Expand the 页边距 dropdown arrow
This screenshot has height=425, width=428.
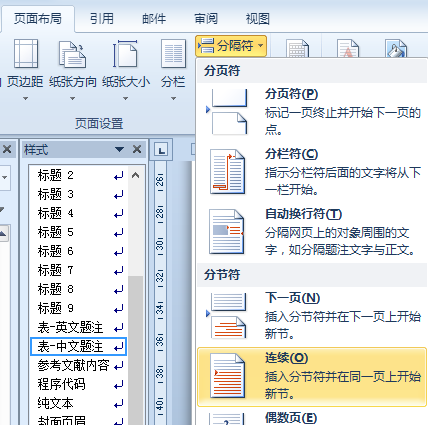click(x=25, y=99)
